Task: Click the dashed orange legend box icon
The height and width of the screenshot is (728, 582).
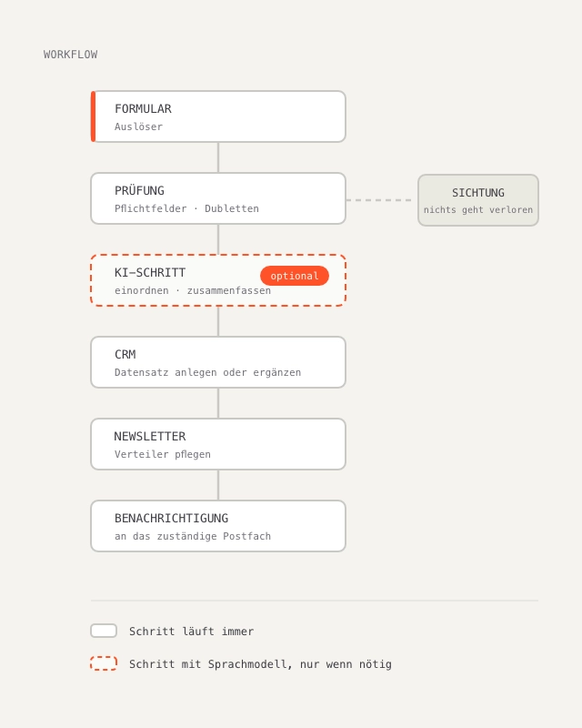Action: (104, 663)
